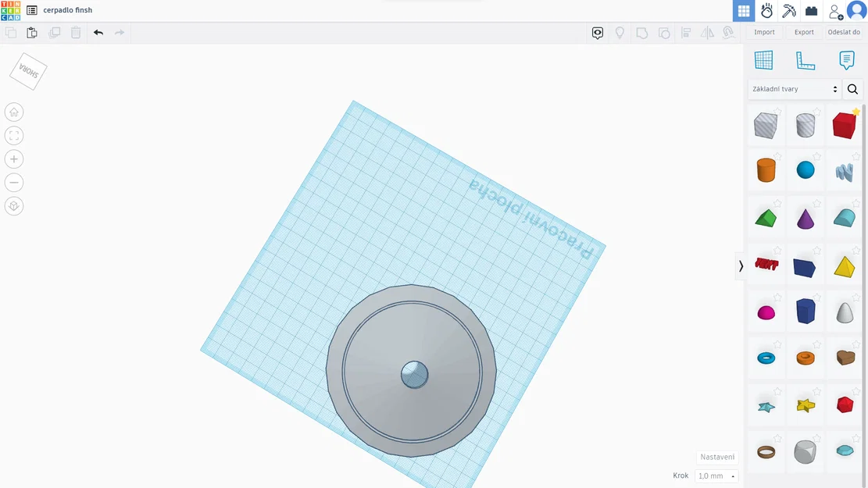Image resolution: width=868 pixels, height=488 pixels.
Task: Click the copy icon in toolbar
Action: click(x=10, y=33)
